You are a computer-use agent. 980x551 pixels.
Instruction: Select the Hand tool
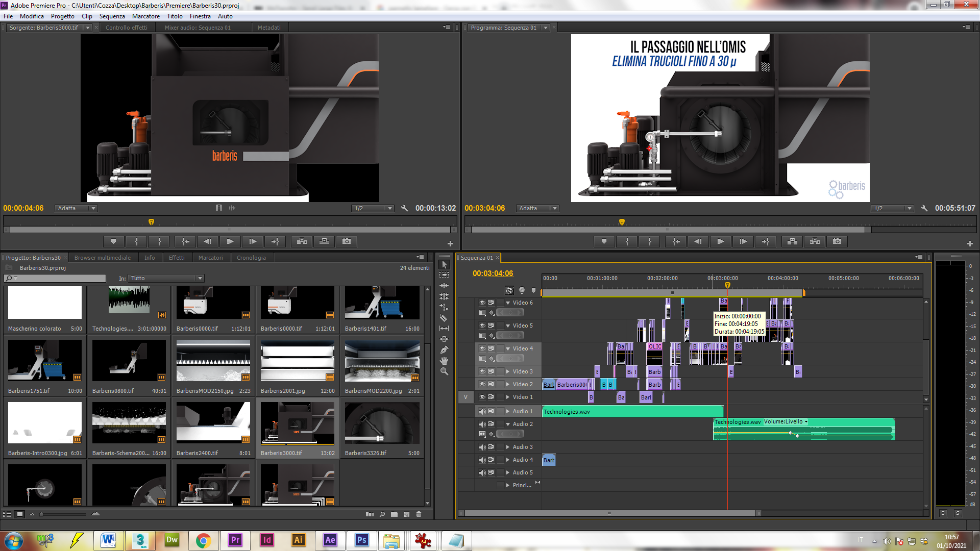444,361
